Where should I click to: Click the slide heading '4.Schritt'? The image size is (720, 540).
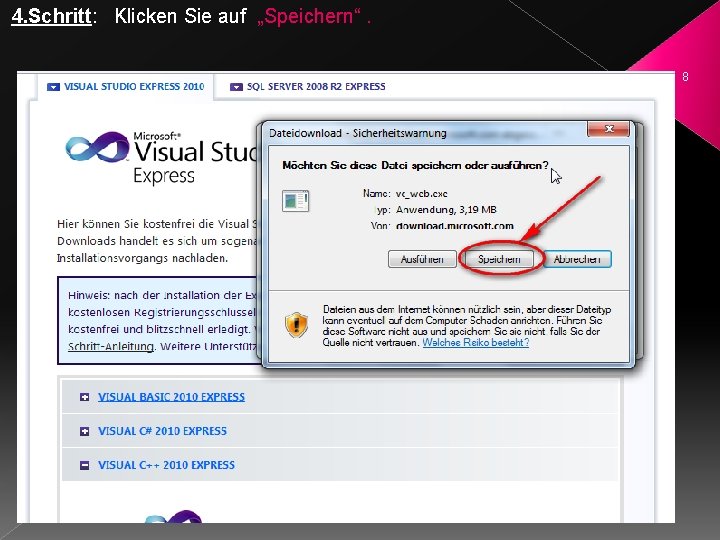click(x=51, y=16)
